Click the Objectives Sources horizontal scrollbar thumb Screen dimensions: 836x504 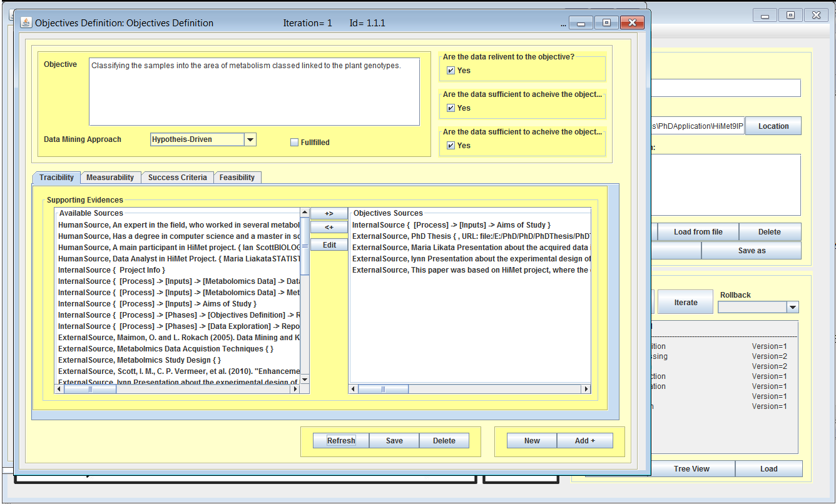(x=383, y=389)
